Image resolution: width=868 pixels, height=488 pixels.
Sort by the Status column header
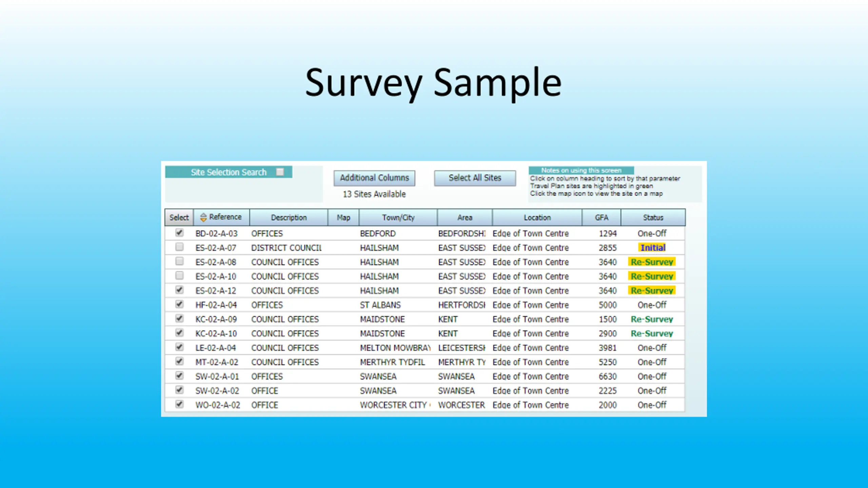[653, 218]
